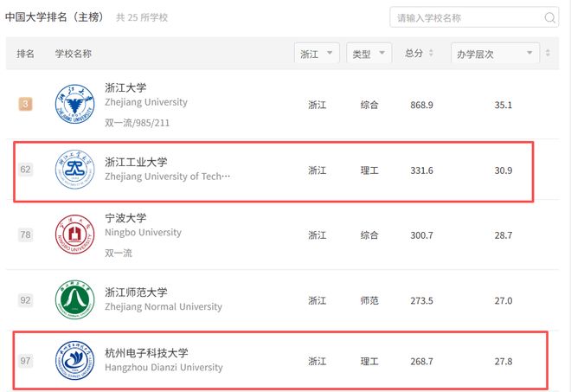Open the 类型 type dropdown
Screen dimensions: 571x392
click(x=370, y=54)
